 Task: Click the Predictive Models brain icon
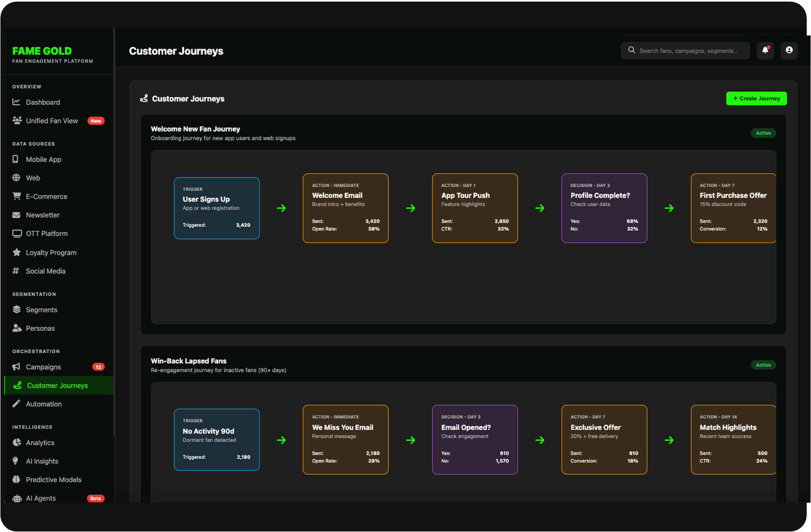(x=16, y=479)
